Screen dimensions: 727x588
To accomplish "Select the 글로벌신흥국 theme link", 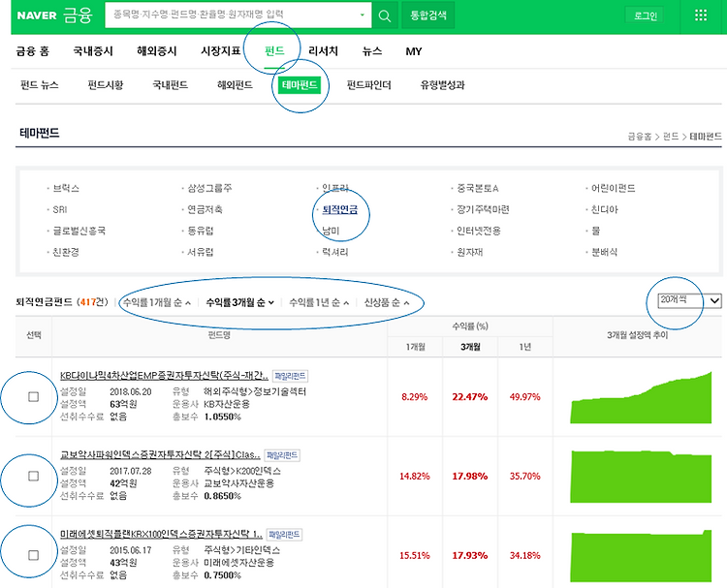I will 79,231.
